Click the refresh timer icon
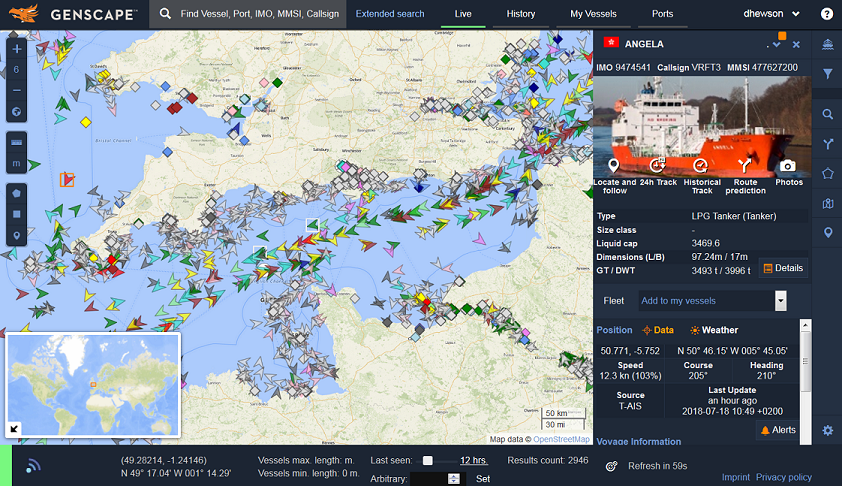Screen dimensions: 842x486 click(611, 466)
